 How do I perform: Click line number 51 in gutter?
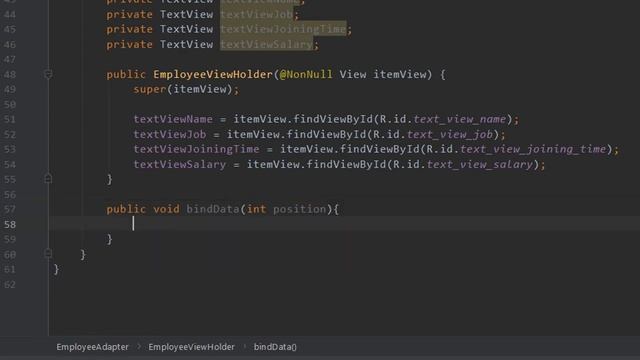click(9, 119)
